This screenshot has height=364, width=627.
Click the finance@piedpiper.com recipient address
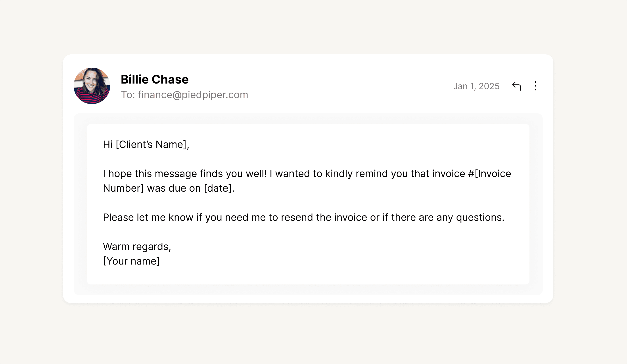click(193, 95)
